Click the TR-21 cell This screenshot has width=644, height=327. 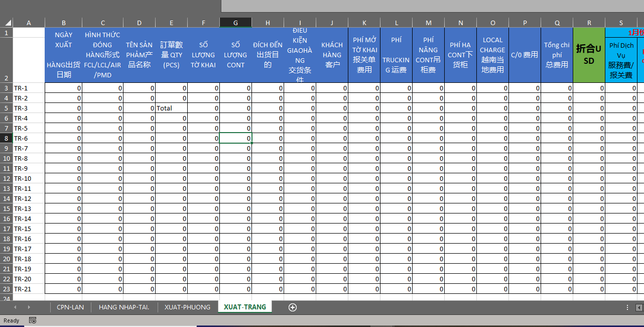point(29,289)
